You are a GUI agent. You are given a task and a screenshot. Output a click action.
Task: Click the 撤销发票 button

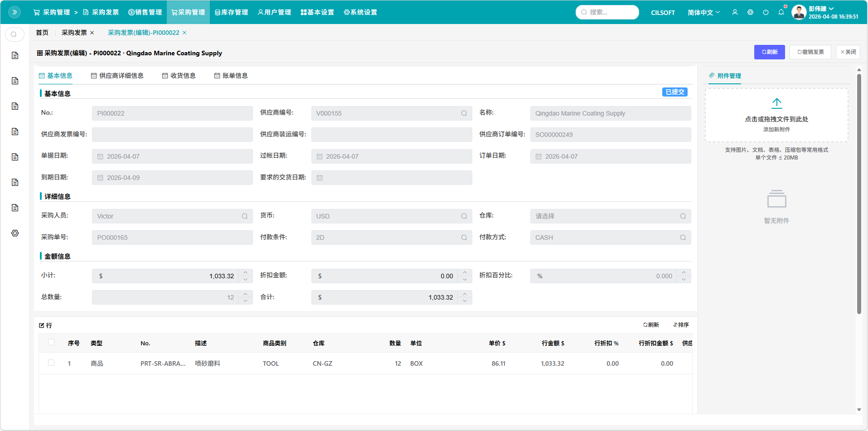pyautogui.click(x=810, y=52)
